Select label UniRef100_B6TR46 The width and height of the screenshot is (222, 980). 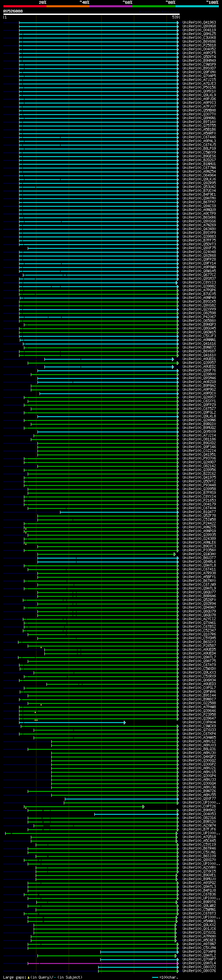[x=199, y=848]
